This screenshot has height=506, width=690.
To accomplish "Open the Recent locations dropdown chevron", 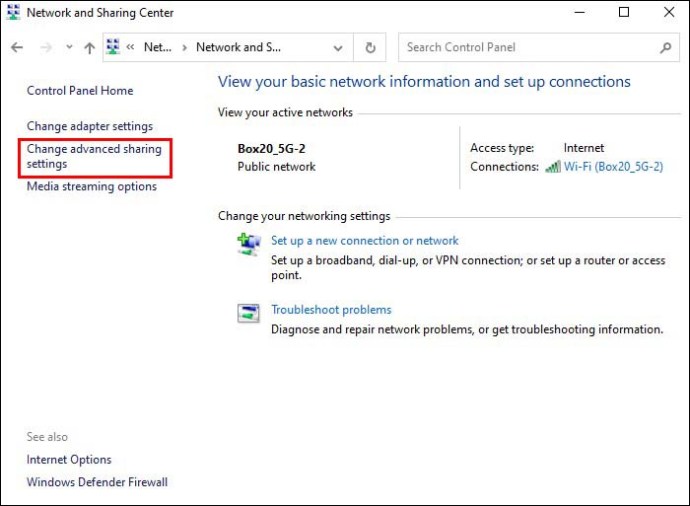I will tap(69, 47).
